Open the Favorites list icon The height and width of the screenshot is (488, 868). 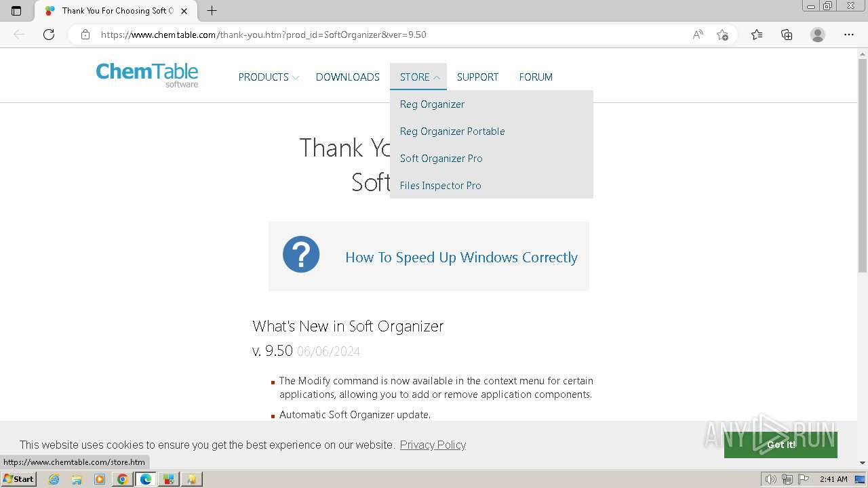pos(757,35)
